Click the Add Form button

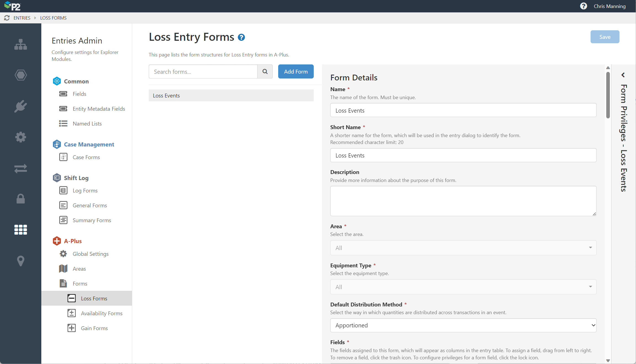[x=296, y=72]
